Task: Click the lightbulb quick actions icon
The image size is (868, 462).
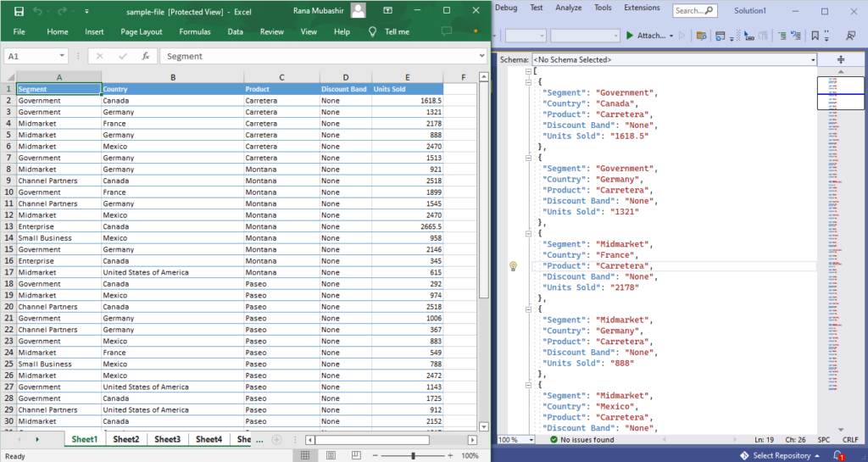Action: [x=513, y=267]
